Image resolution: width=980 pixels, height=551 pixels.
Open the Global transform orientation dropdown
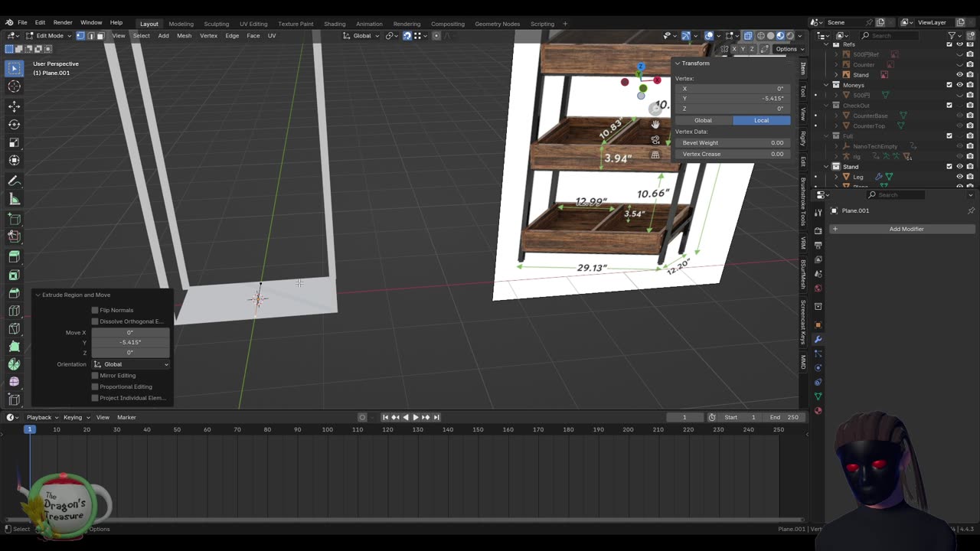tap(361, 36)
